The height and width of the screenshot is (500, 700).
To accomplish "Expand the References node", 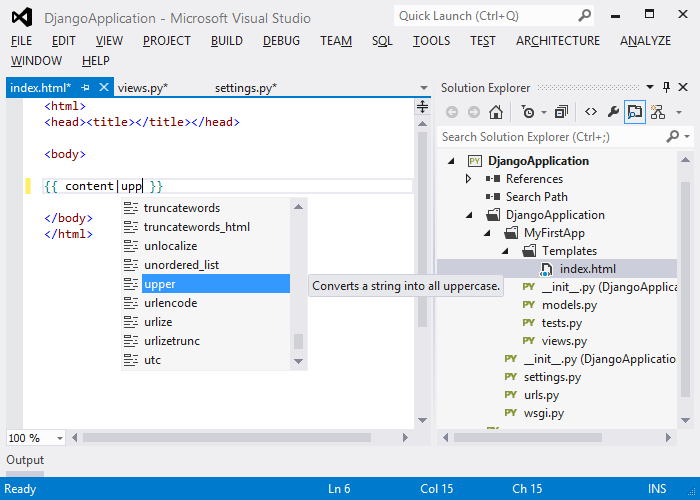I will [468, 179].
